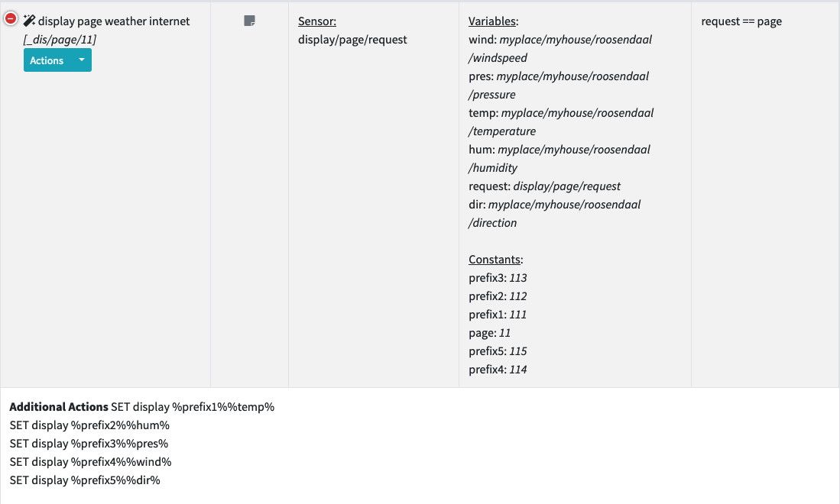Click the Variables heading
This screenshot has height=504, width=840.
pyautogui.click(x=492, y=21)
